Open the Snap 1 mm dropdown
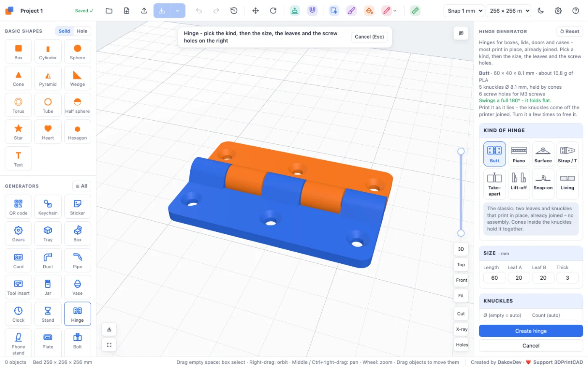Image resolution: width=588 pixels, height=368 pixels. 464,11
